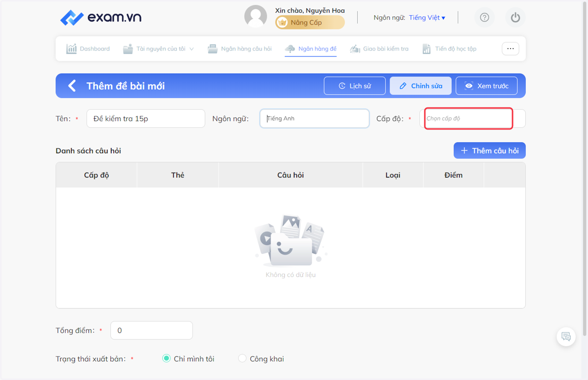
Task: Click the Loại column header
Action: pos(393,175)
